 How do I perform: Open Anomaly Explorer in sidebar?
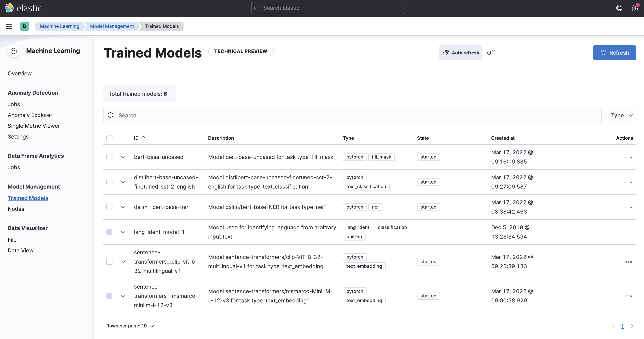coord(30,115)
